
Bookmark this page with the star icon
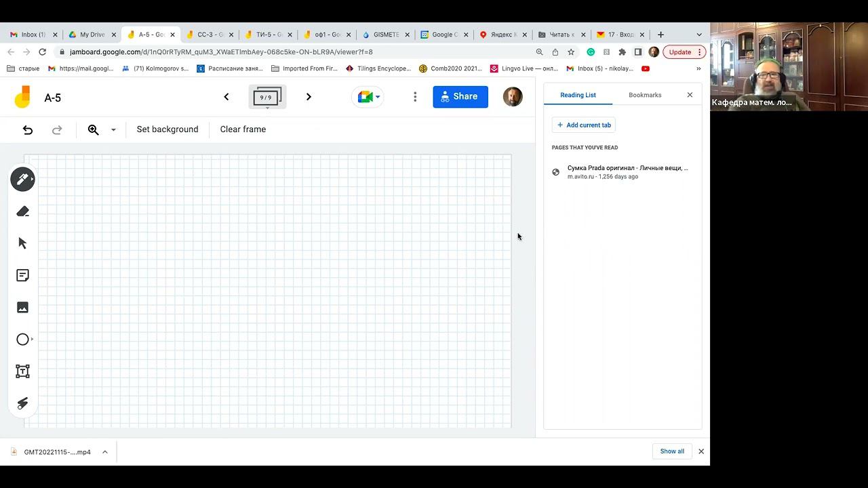coord(571,52)
